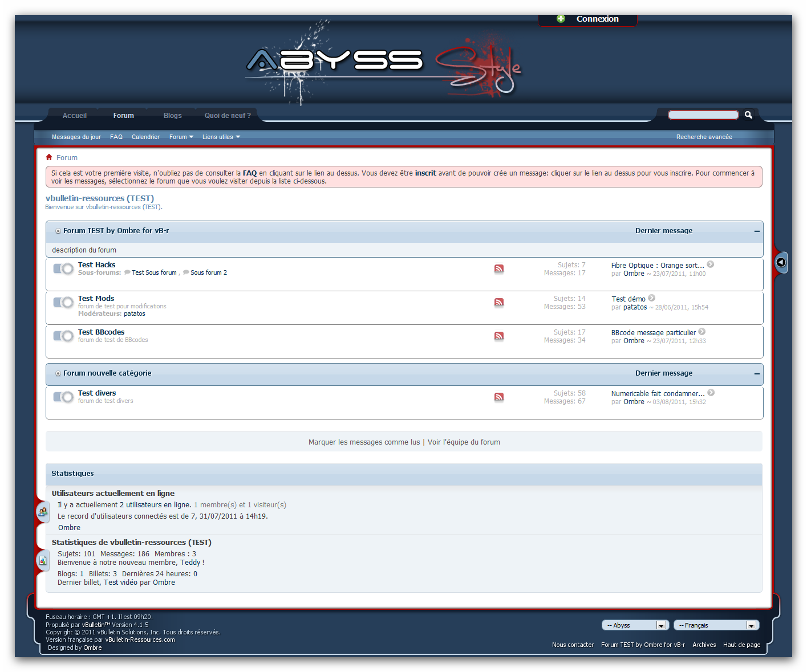Click the red home icon in breadcrumb
This screenshot has height=672, width=807.
point(49,157)
